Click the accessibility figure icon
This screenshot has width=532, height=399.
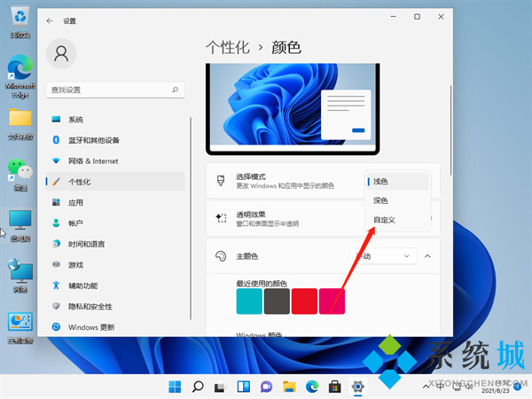[x=56, y=286]
